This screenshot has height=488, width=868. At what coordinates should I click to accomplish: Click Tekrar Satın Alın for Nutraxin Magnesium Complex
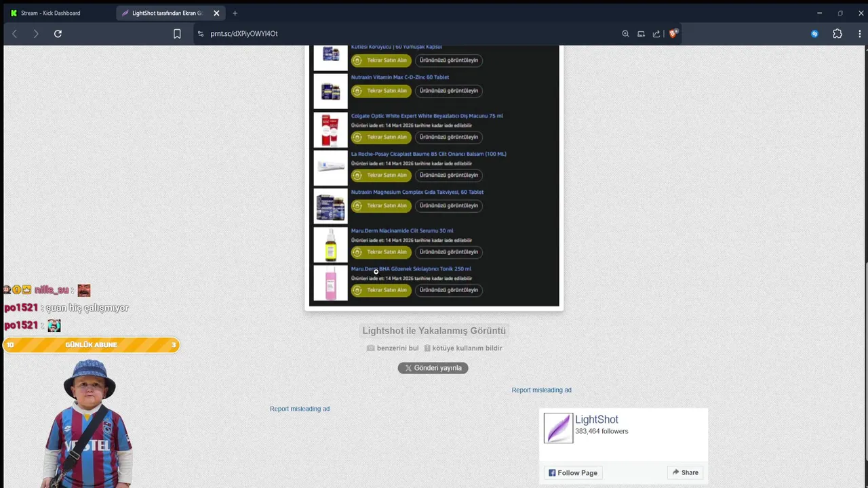(381, 205)
